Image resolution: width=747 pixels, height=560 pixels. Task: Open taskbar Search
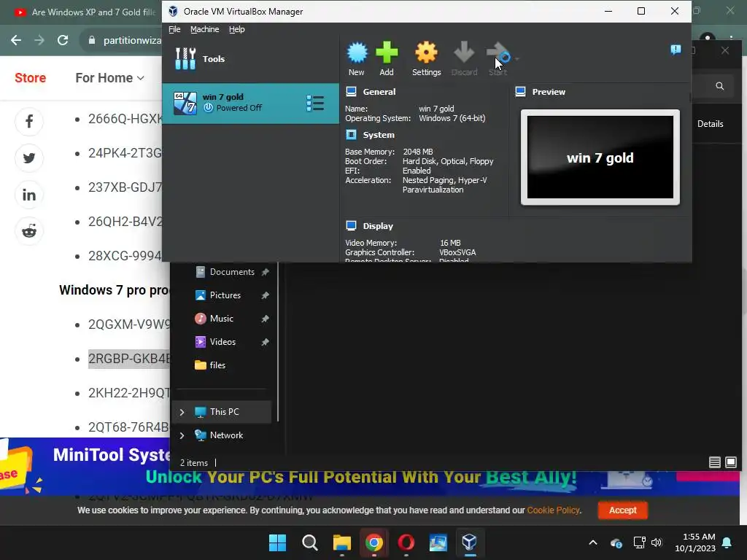309,542
